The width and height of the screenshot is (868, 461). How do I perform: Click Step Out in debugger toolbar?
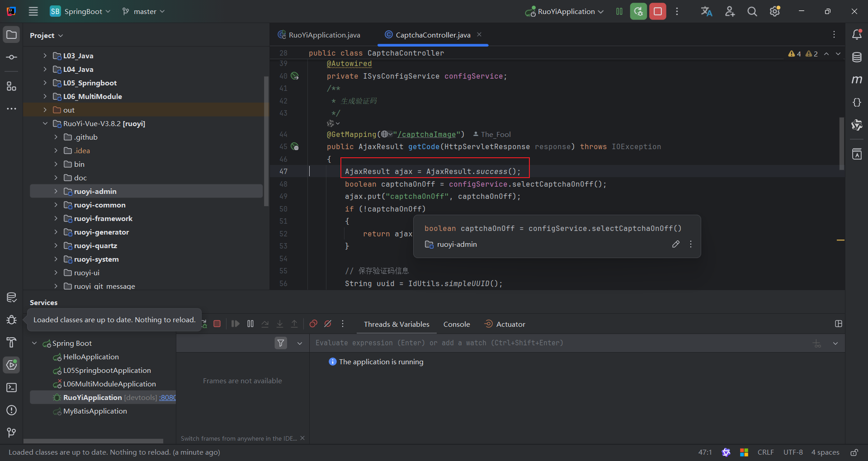294,324
